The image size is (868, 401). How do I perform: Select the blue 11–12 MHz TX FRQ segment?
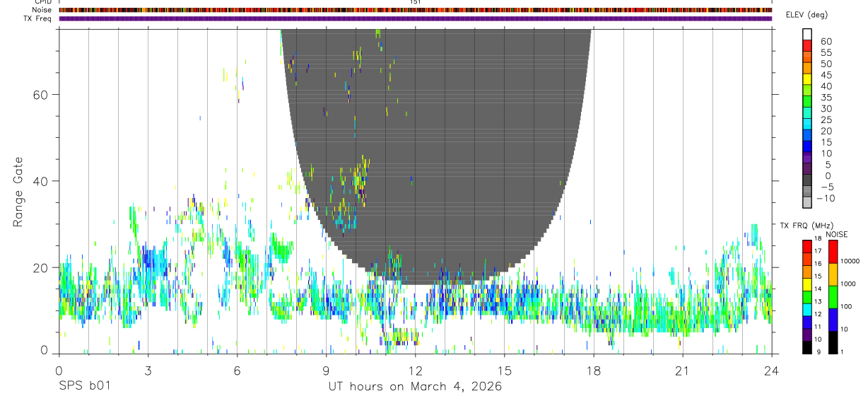coord(807,322)
